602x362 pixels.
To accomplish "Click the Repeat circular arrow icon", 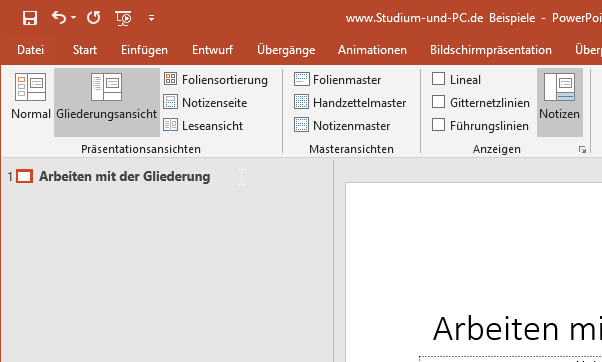I will (93, 17).
